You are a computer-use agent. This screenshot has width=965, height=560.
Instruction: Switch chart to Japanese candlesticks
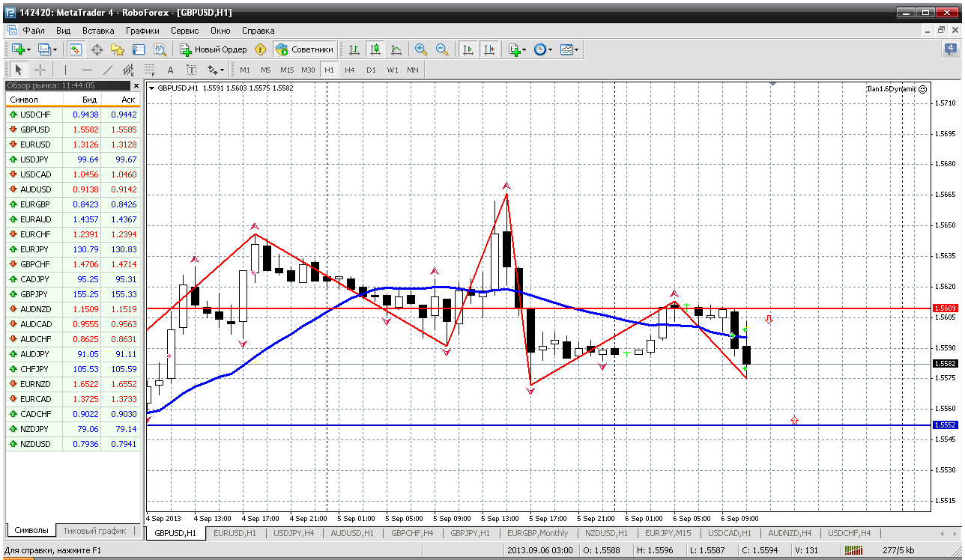click(375, 49)
